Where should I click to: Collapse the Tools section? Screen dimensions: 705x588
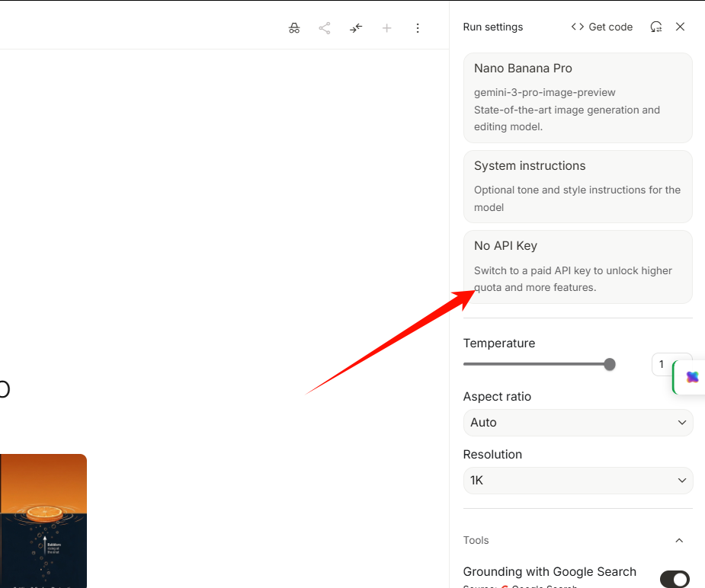point(679,540)
